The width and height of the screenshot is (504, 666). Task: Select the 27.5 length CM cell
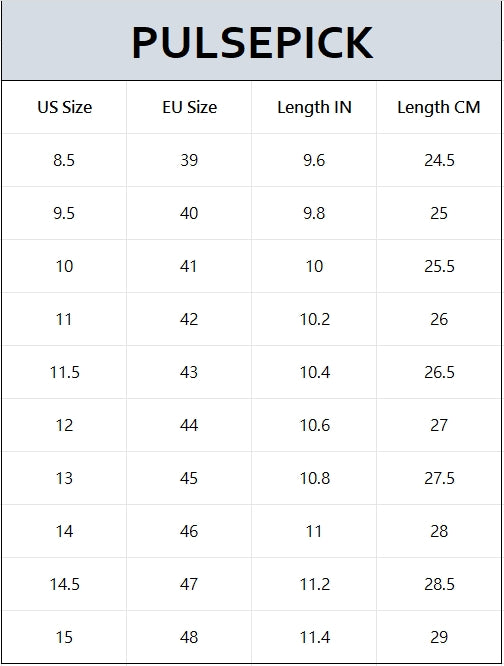tap(439, 478)
